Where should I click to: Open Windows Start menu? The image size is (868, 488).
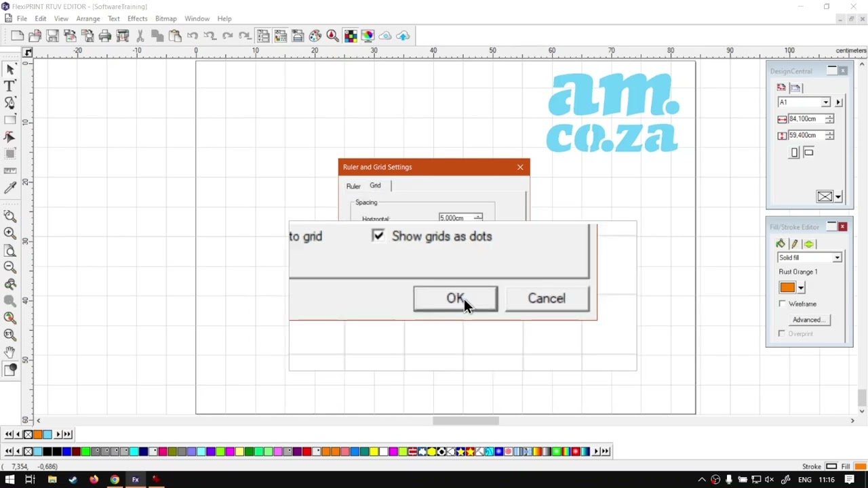click(9, 480)
